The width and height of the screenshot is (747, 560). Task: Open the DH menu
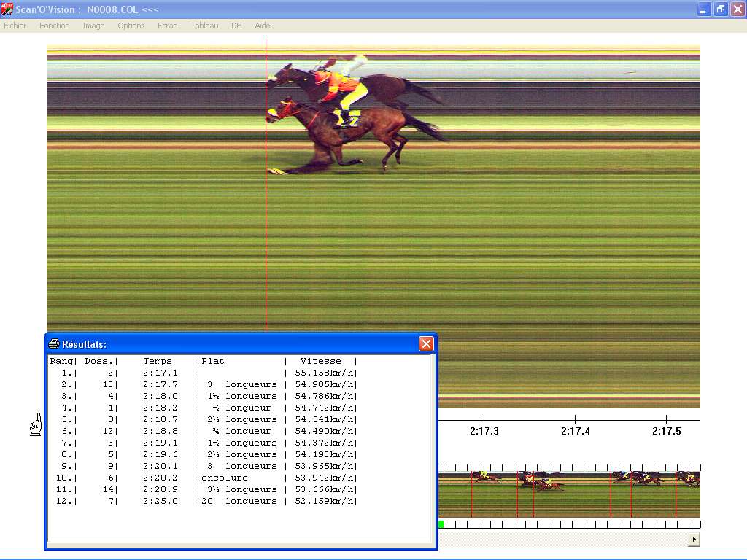pos(236,26)
